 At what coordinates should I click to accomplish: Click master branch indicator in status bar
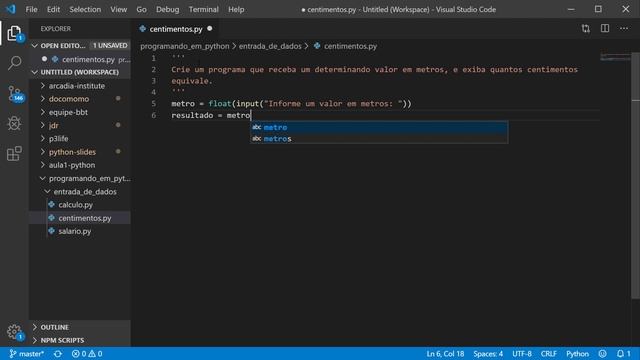tap(26, 353)
